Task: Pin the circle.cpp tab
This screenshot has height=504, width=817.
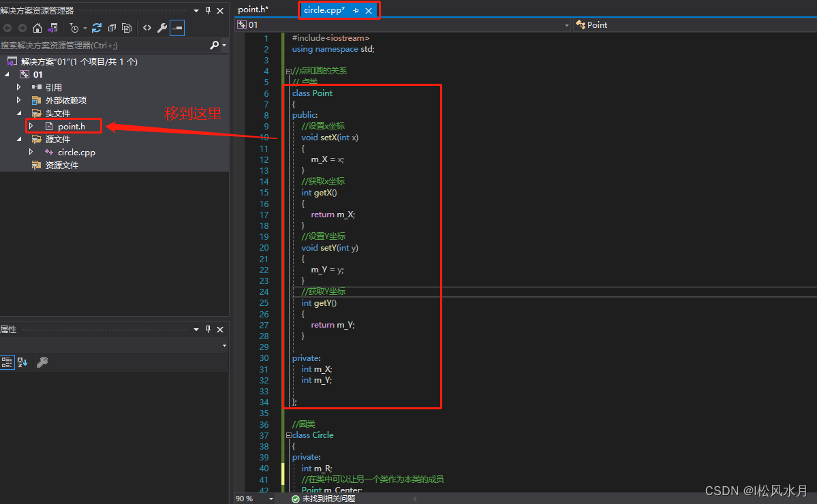Action: [356, 10]
